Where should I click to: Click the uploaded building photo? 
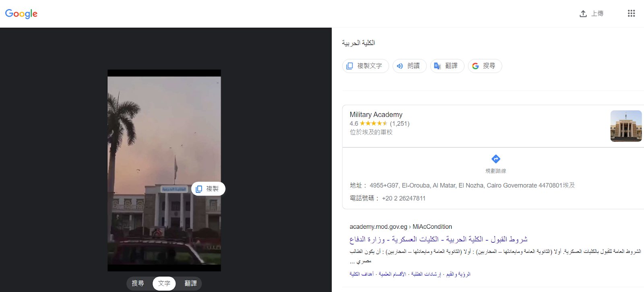point(164,170)
